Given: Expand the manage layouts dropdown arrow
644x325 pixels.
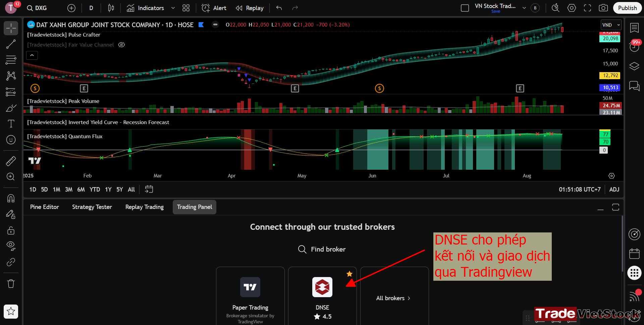Looking at the screenshot, I should (x=524, y=8).
